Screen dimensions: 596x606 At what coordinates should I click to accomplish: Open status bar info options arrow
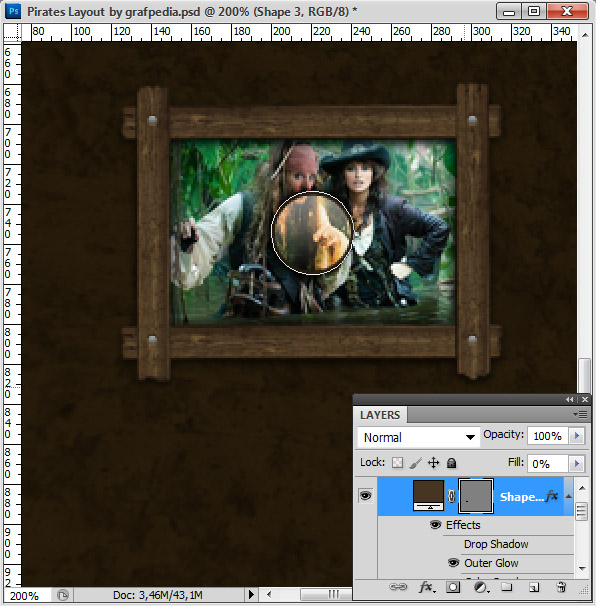pyautogui.click(x=251, y=594)
